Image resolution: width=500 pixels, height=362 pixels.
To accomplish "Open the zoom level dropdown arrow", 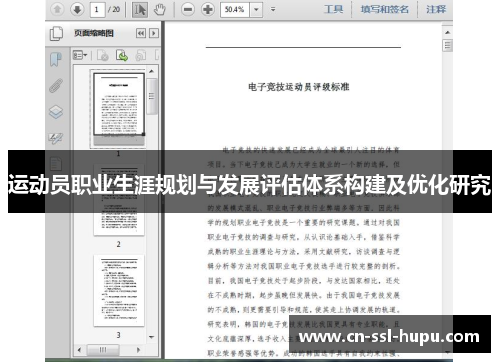I will [256, 9].
